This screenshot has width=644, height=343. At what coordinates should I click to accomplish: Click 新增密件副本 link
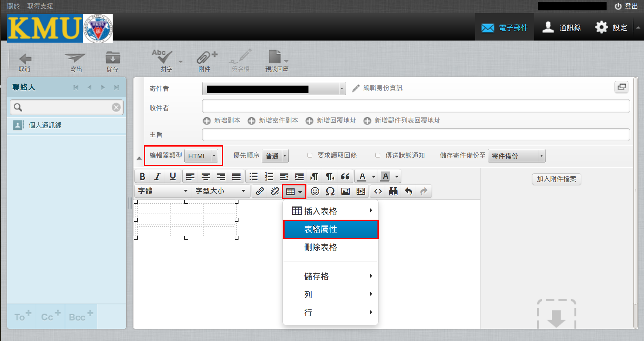click(x=273, y=121)
